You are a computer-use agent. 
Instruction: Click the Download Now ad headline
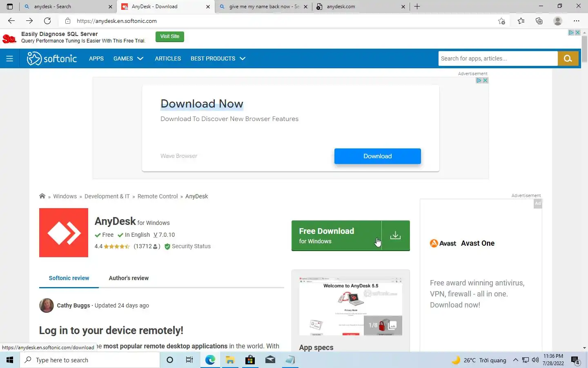point(202,104)
